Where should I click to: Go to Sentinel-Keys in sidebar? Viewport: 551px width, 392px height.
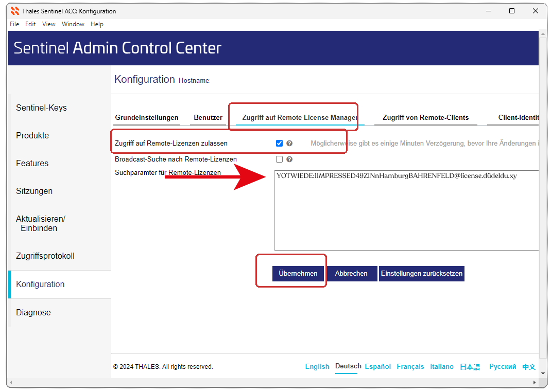[x=41, y=108]
